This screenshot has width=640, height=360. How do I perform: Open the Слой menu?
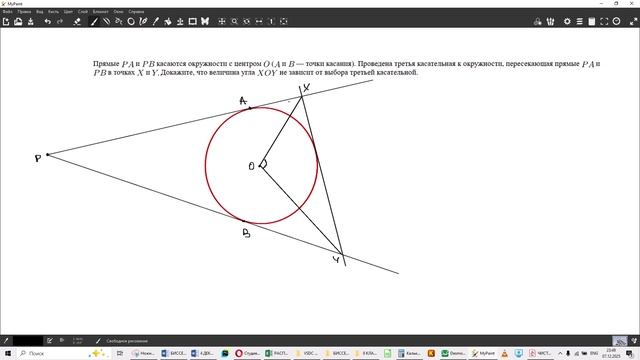click(x=83, y=11)
